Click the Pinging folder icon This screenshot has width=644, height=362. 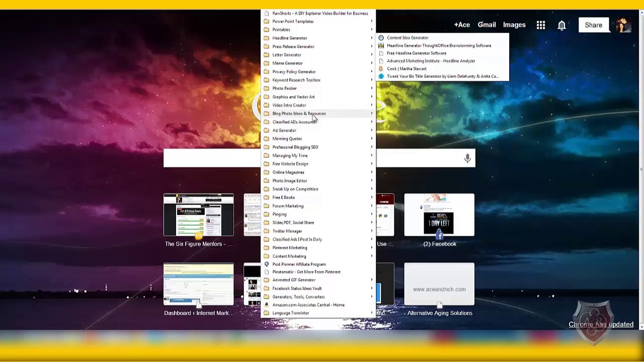267,214
